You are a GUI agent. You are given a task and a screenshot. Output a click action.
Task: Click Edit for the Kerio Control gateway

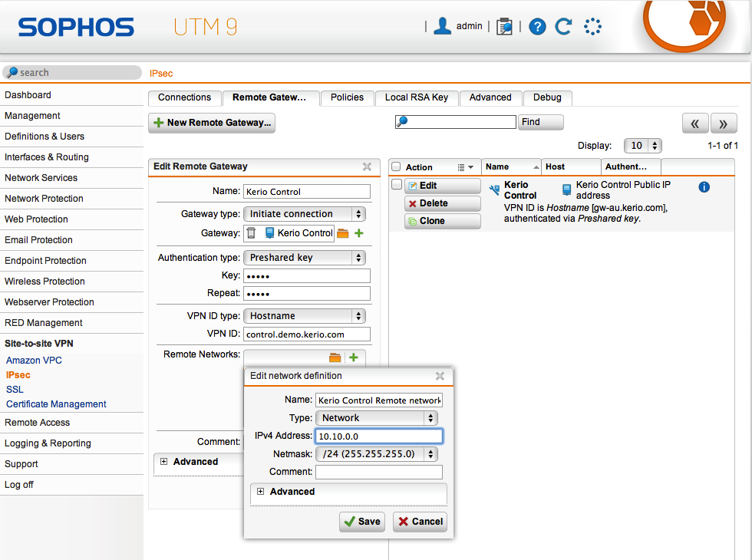(442, 186)
